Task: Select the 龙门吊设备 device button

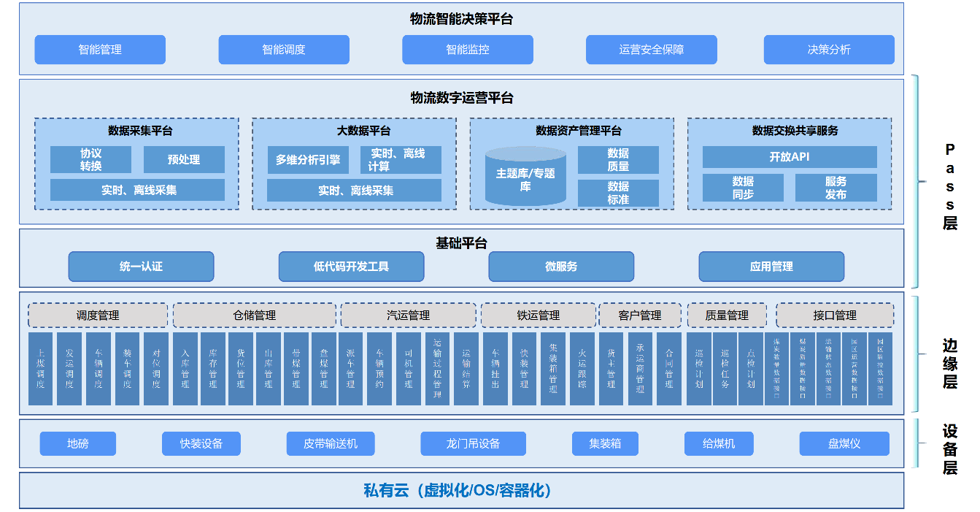Action: 473,443
